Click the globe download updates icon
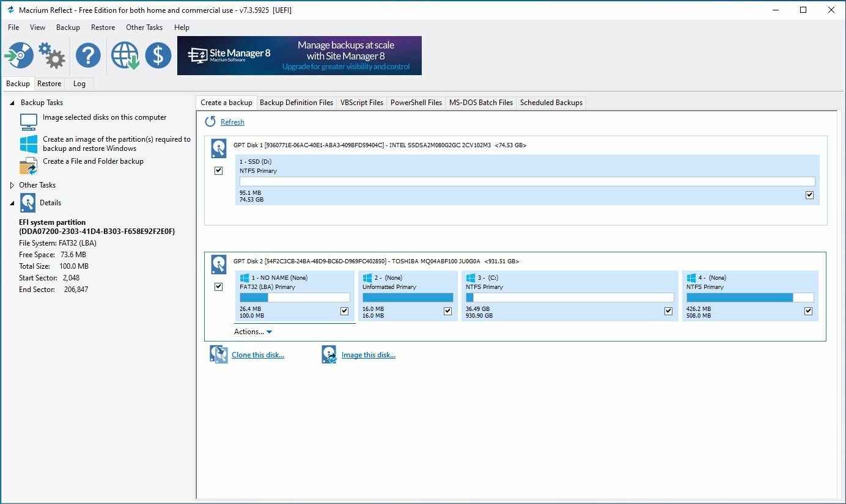The width and height of the screenshot is (846, 504). pyautogui.click(x=125, y=56)
